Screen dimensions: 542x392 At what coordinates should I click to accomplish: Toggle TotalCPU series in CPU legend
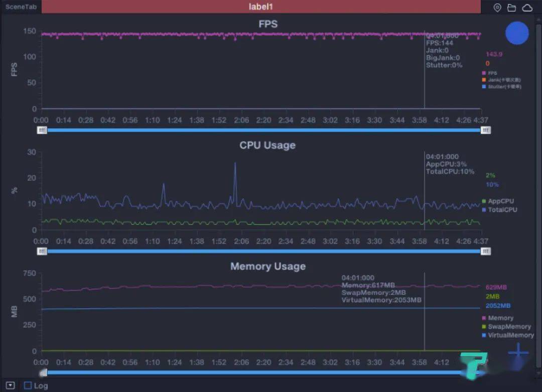coord(499,209)
